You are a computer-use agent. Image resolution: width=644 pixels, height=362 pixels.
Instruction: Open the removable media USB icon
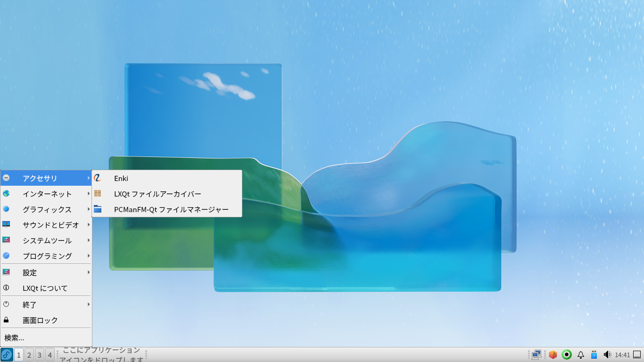(594, 355)
